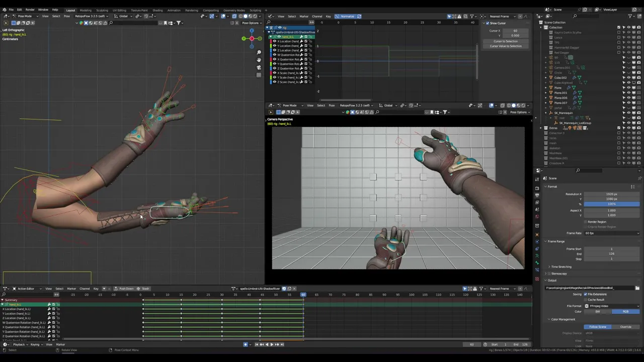644x362 pixels.
Task: Hide Plane.001 with its eye icon in outliner
Action: (629, 93)
